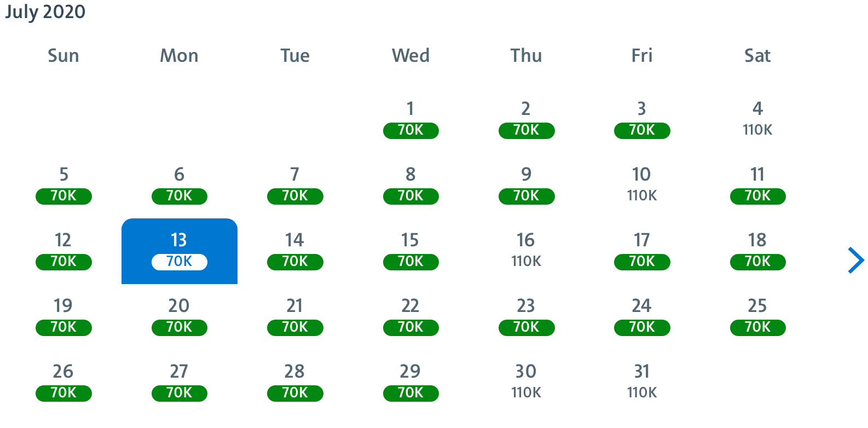The height and width of the screenshot is (428, 868).
Task: Click July 26 at 70K
Action: point(63,383)
